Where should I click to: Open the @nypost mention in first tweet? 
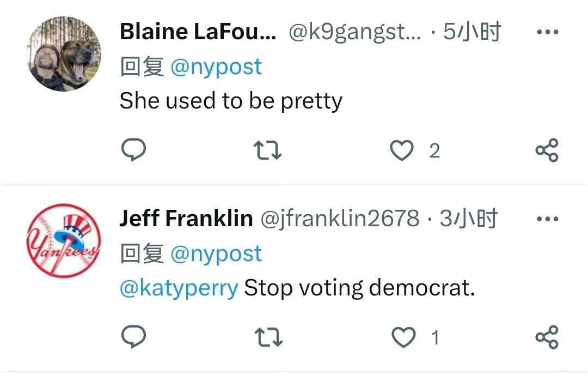coord(216,68)
